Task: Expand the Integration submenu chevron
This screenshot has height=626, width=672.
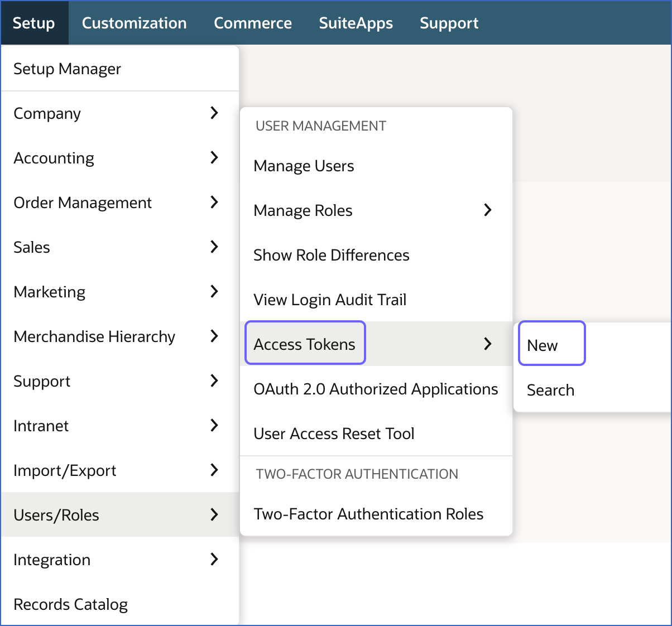Action: coord(214,559)
